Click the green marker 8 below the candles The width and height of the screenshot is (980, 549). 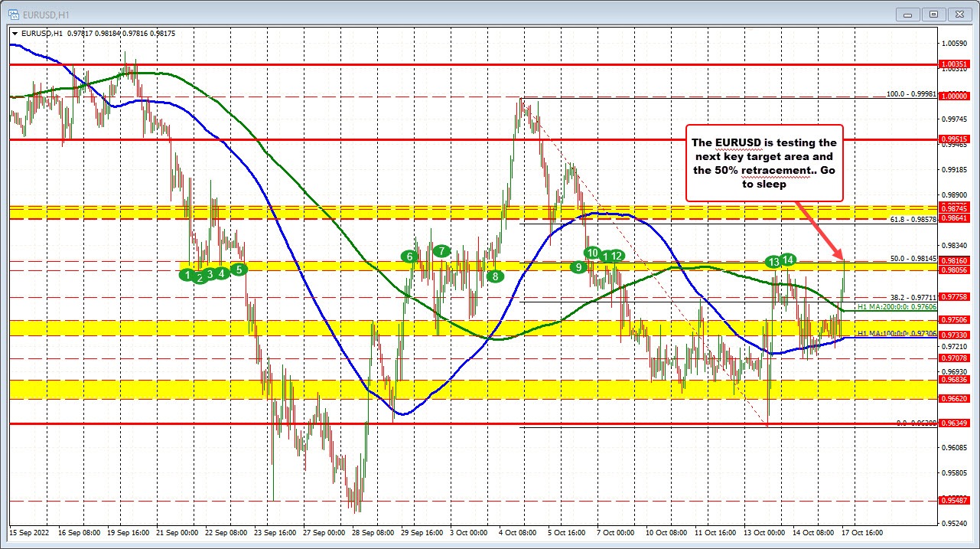click(x=494, y=276)
